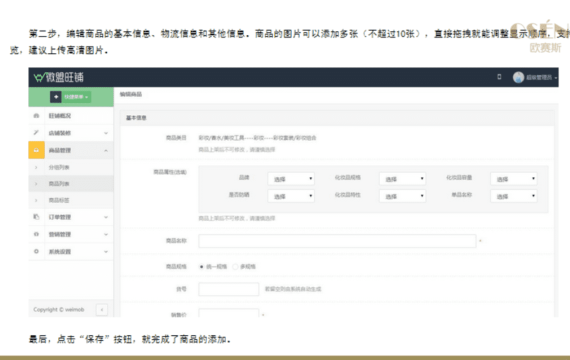The height and width of the screenshot is (360, 570).
Task: Select the 多规格 radio button
Action: (235, 267)
